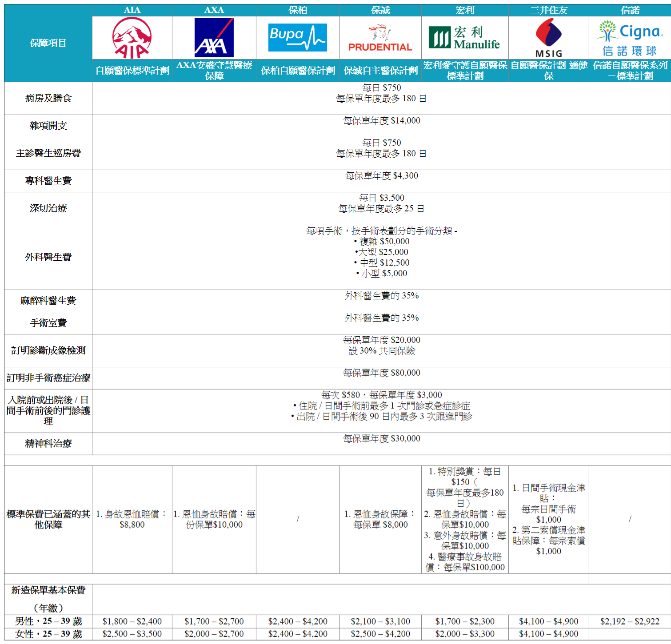671x644 pixels.
Task: Click Manulife 醫療事故身故賠償 $100,000 line
Action: [x=465, y=562]
